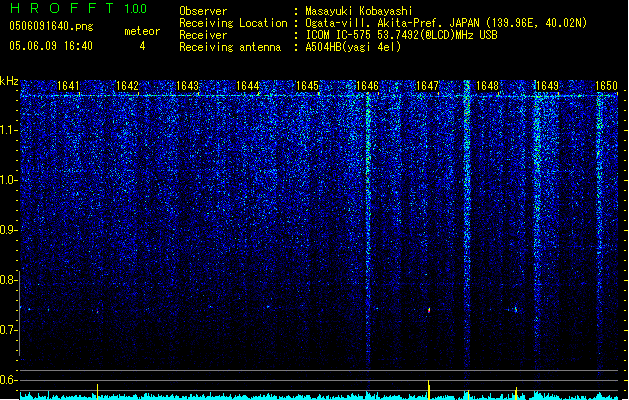Click the kHz axis unit label
This screenshot has width=629, height=400.
coord(9,81)
